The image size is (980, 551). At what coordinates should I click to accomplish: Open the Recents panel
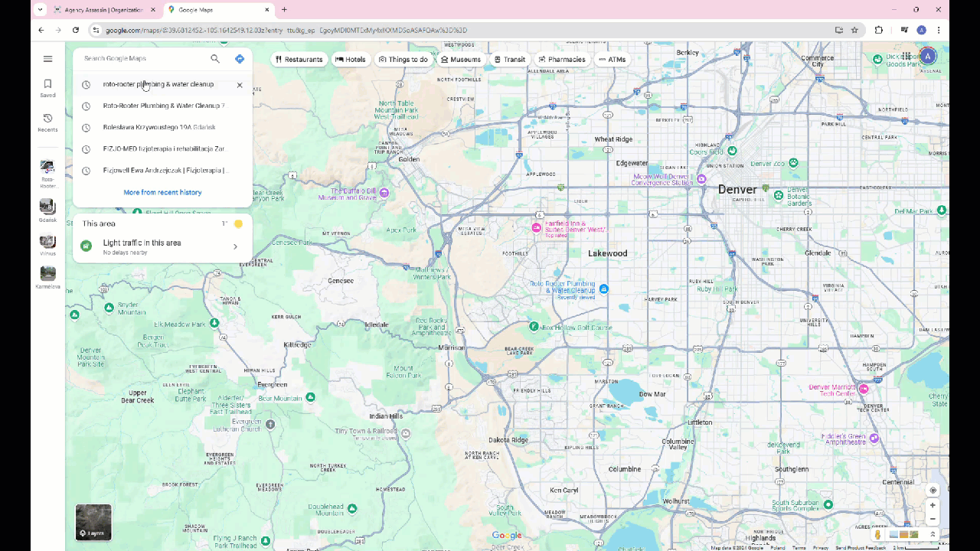[x=47, y=122]
